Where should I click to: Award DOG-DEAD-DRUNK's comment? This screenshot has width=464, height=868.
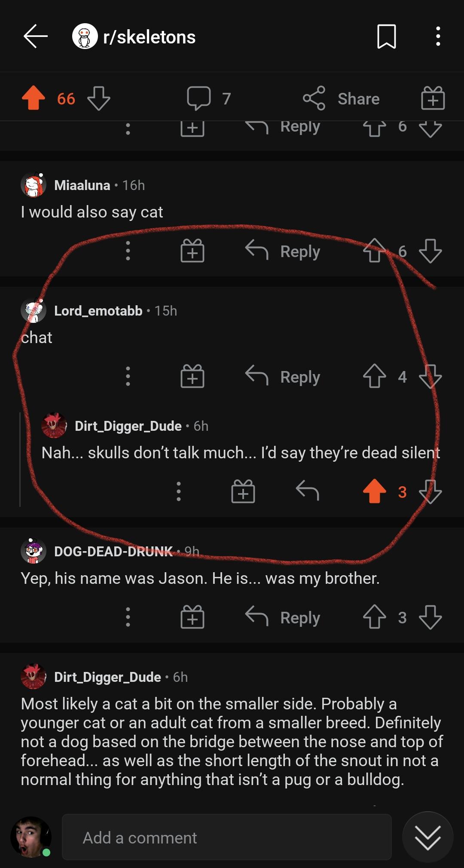[x=192, y=617]
